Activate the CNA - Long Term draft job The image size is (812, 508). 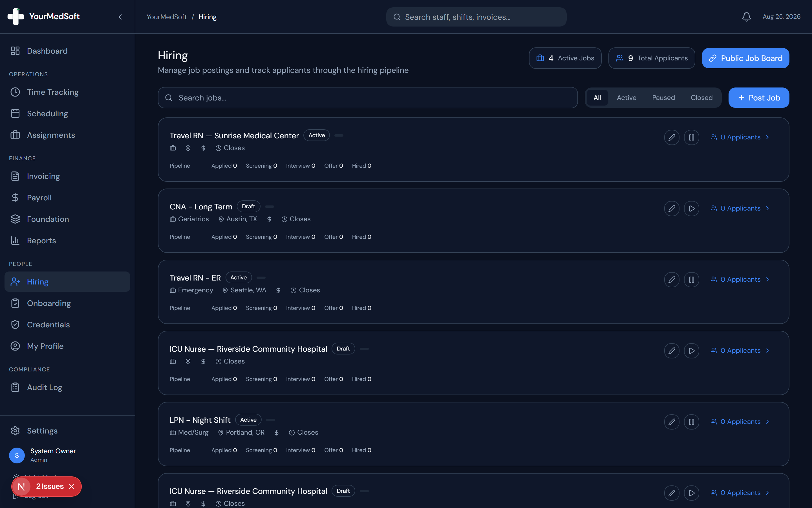tap(692, 209)
